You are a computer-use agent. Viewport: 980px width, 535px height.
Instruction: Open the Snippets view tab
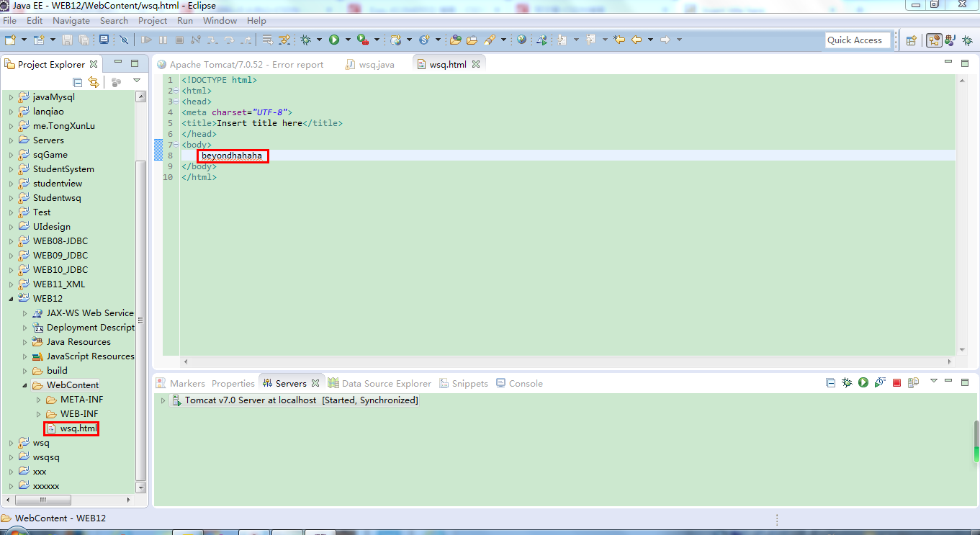coord(464,383)
